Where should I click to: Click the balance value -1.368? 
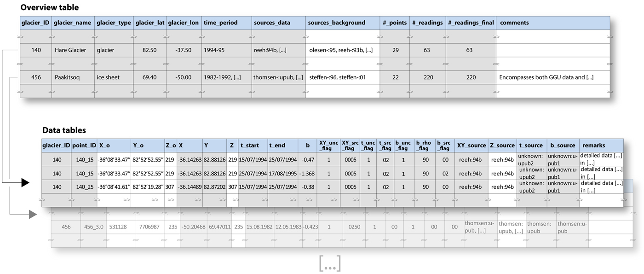click(308, 174)
